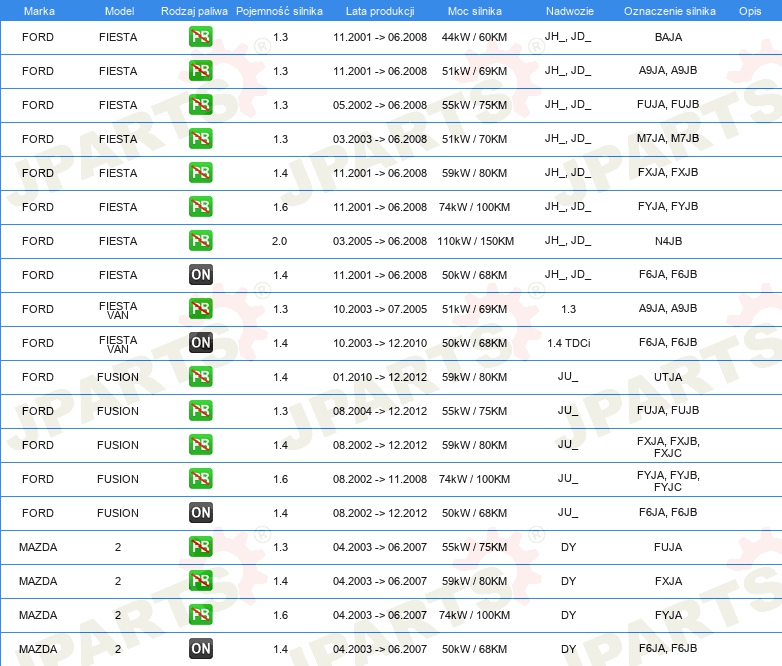Click the 01.2010 -> 12.2012 production years cell
The height and width of the screenshot is (666, 782).
pos(380,377)
